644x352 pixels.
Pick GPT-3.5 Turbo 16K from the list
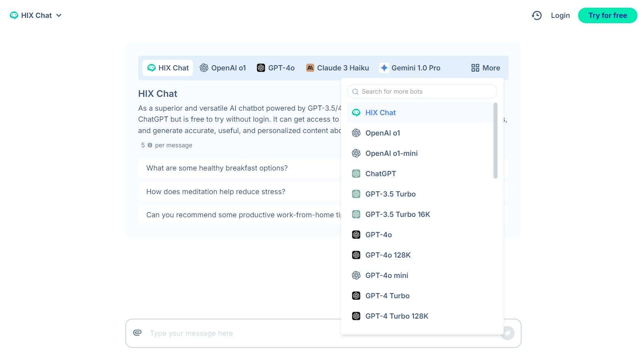pos(420,214)
